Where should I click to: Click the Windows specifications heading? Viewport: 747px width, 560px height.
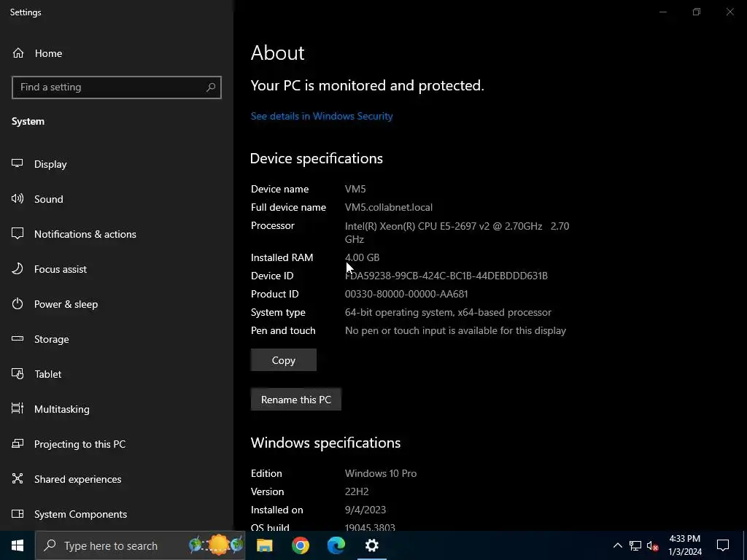click(325, 443)
